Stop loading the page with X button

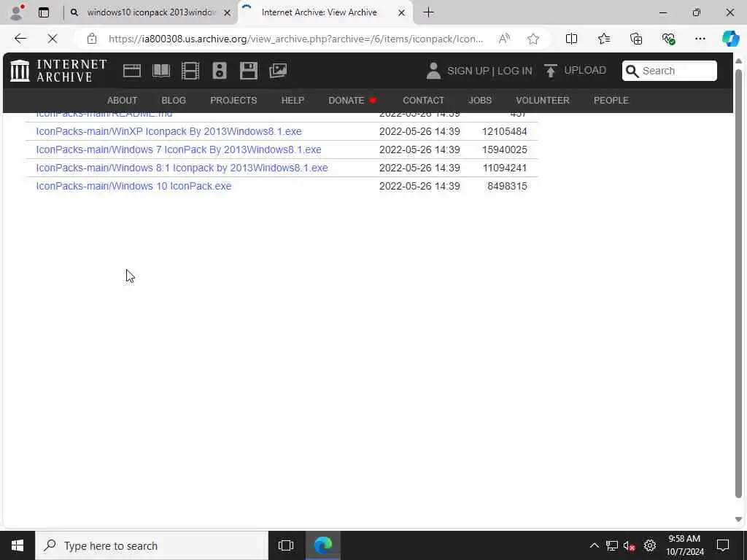tap(53, 39)
